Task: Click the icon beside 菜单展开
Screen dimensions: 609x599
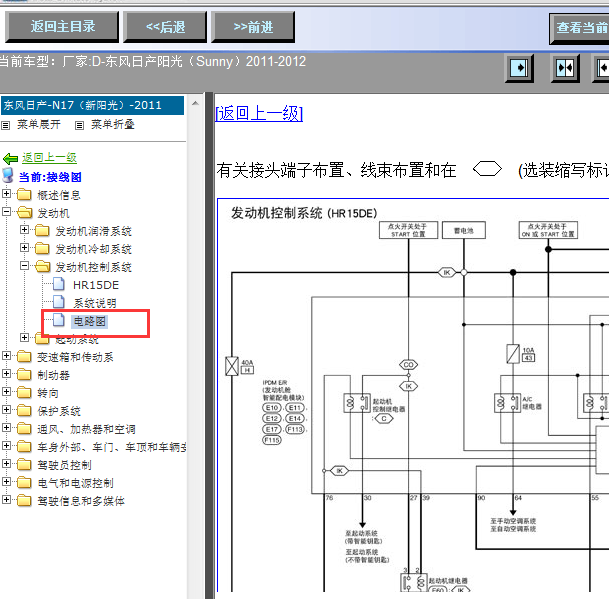Action: [x=5, y=125]
